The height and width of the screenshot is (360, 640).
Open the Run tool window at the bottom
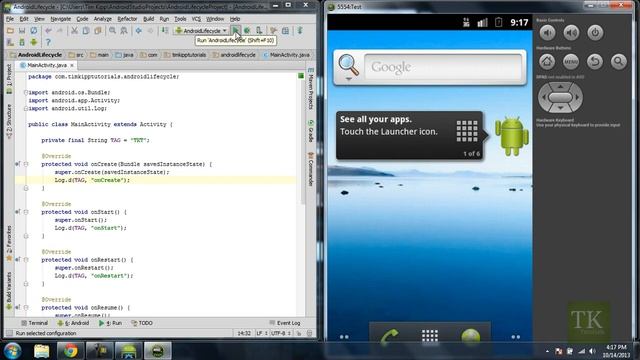tap(110, 323)
